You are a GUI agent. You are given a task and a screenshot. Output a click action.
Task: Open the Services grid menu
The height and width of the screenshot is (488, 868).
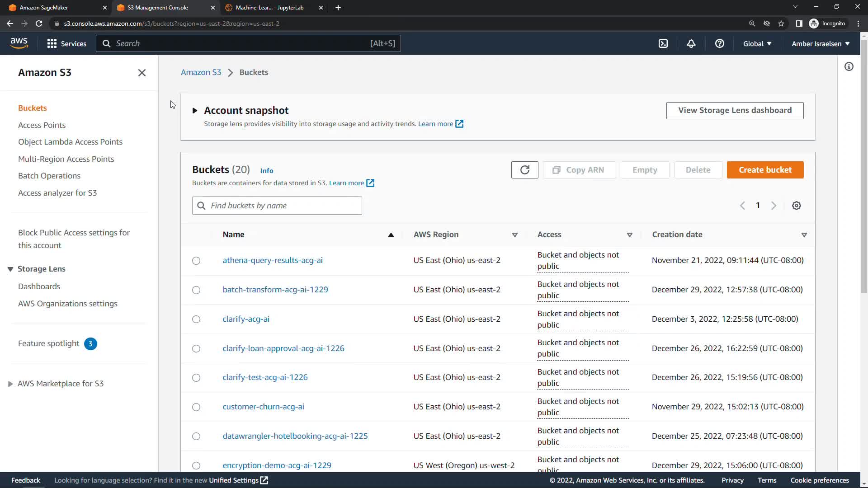coord(66,43)
